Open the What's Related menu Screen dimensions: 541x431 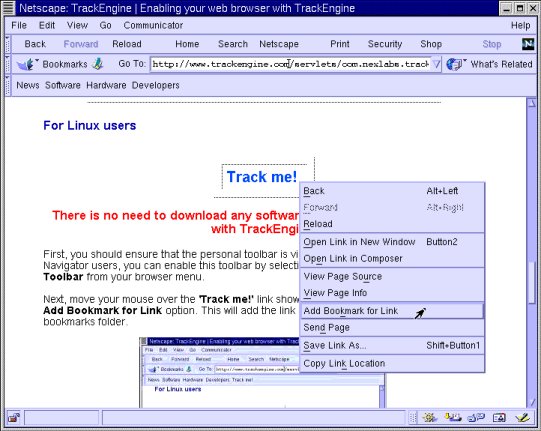point(489,64)
